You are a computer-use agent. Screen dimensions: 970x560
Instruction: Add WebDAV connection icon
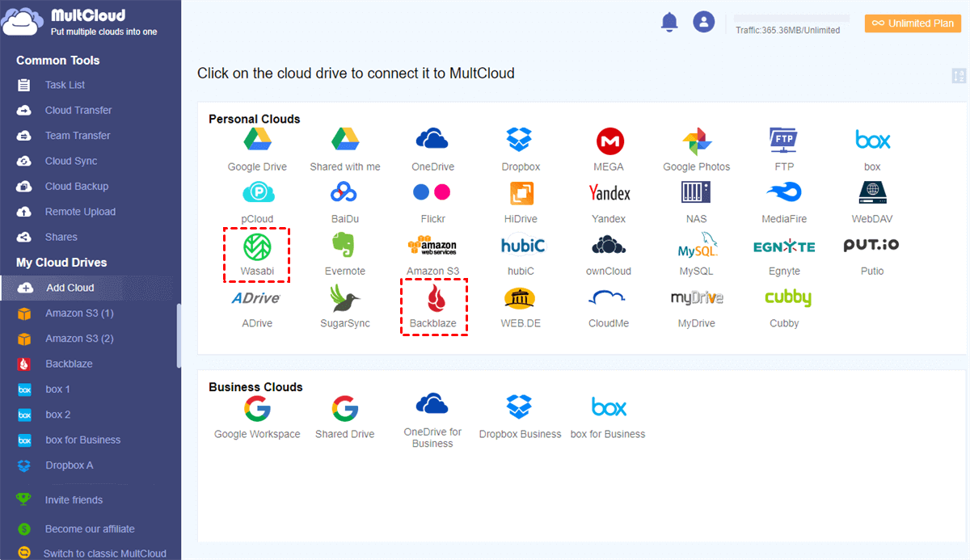point(872,192)
